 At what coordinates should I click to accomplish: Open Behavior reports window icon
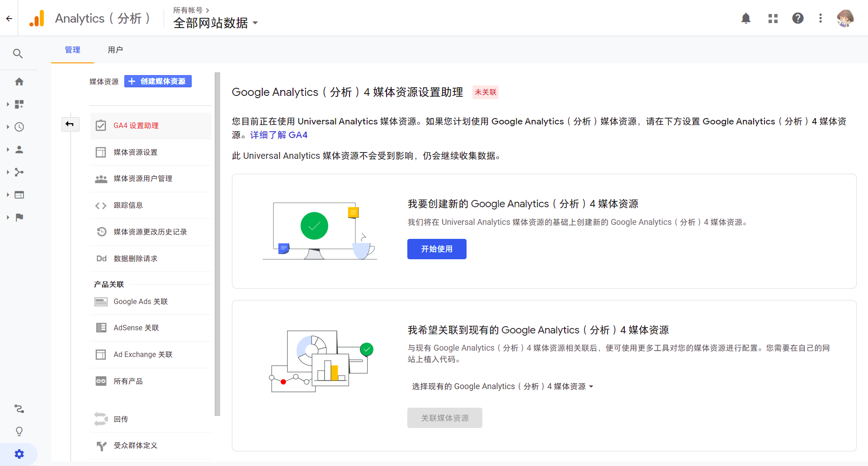point(19,195)
